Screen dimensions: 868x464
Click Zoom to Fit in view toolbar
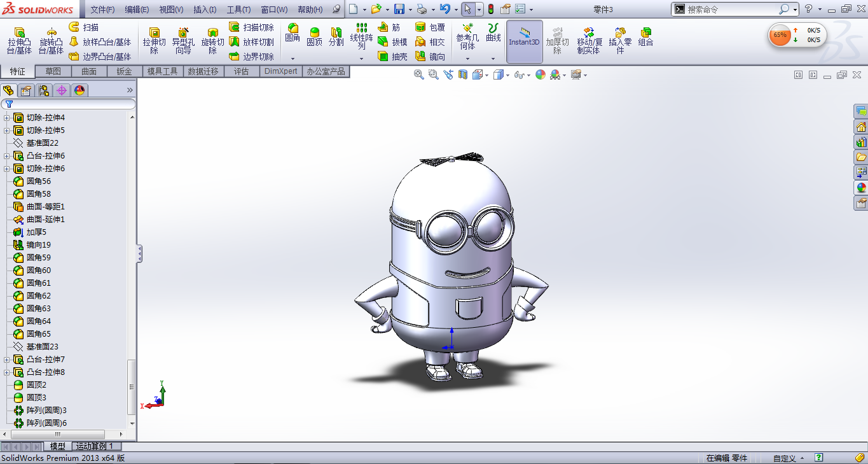(418, 74)
